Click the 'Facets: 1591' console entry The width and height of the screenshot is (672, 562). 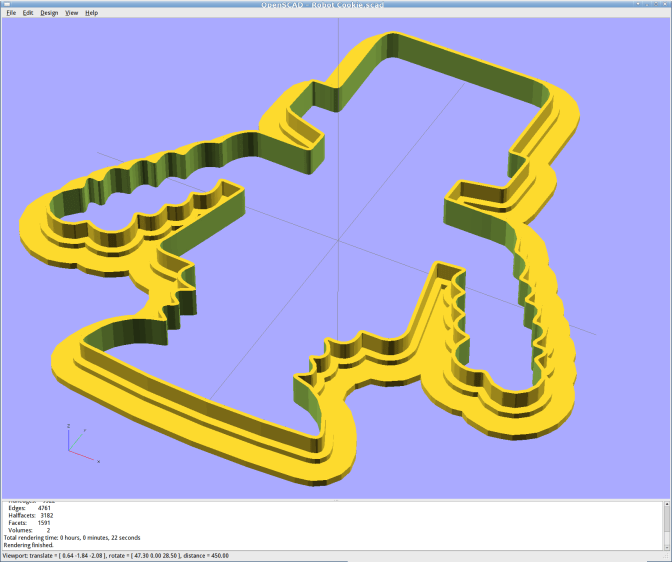tap(30, 523)
